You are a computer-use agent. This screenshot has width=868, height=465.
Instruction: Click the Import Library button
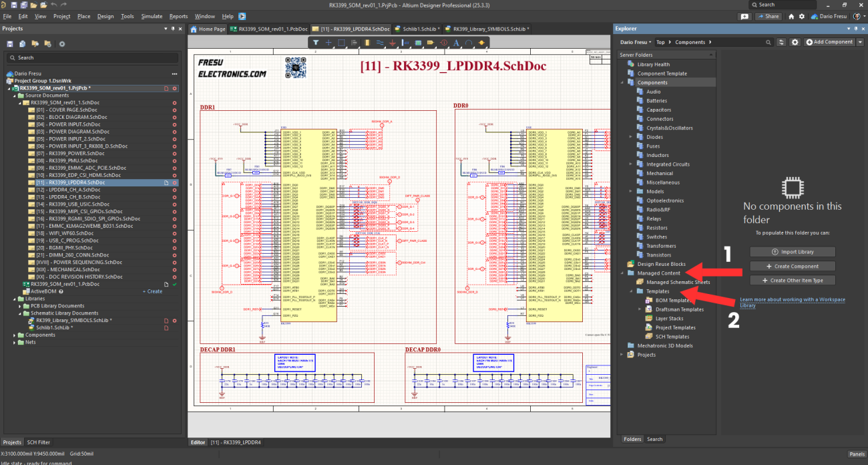[793, 252]
